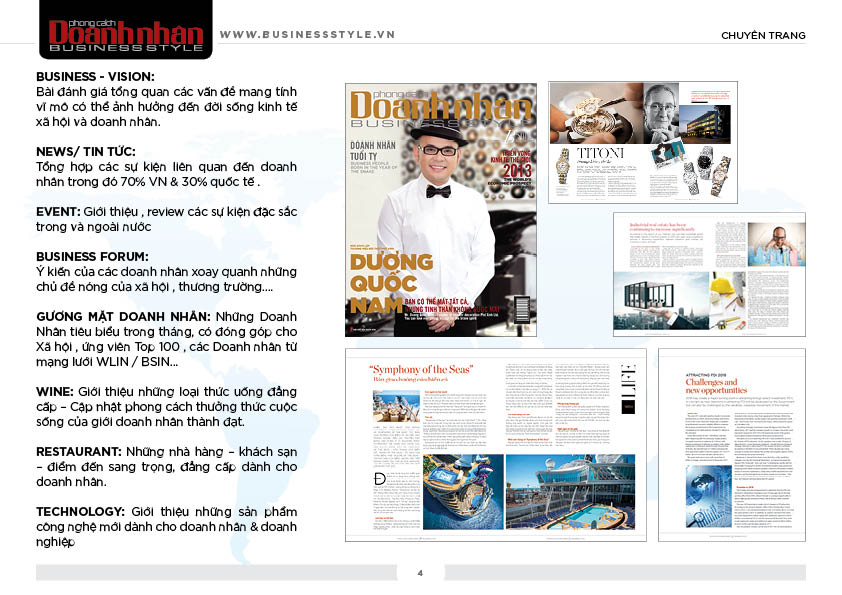
Task: Open the 'Challenges and new opportunities' page thumbnail
Action: click(x=732, y=445)
